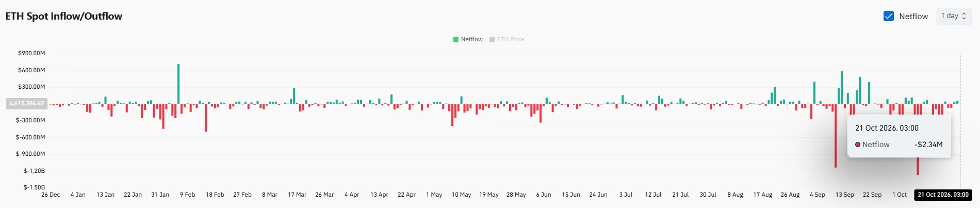Screen dimensions: 980x208
Task: Click the 18 Feb date label
Action: coord(215,195)
